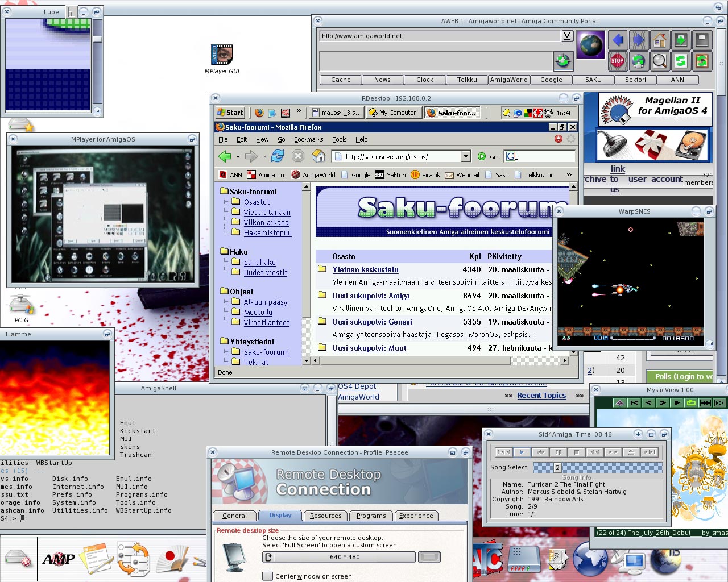The height and width of the screenshot is (582, 728).
Task: Click the PC-G desktop drive icon
Action: [22, 309]
